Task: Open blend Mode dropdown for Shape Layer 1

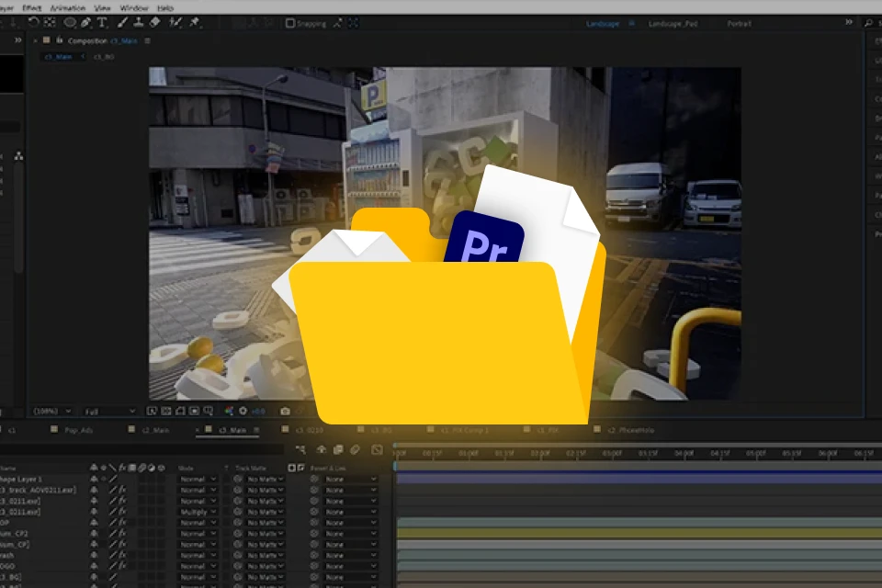Action: point(198,480)
